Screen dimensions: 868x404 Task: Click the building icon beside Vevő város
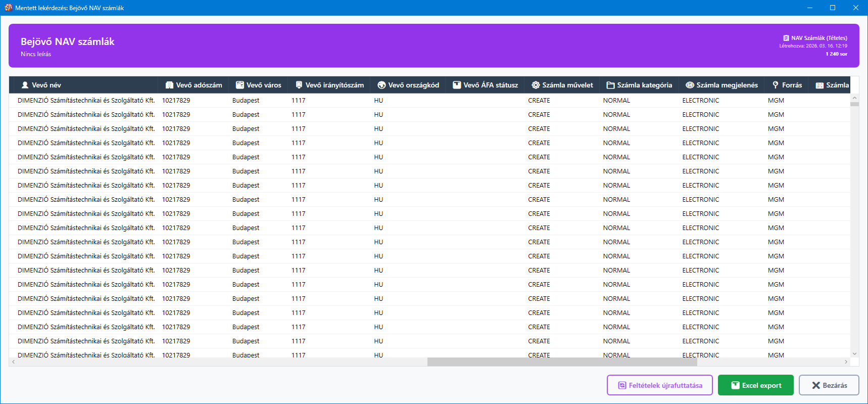click(x=239, y=85)
